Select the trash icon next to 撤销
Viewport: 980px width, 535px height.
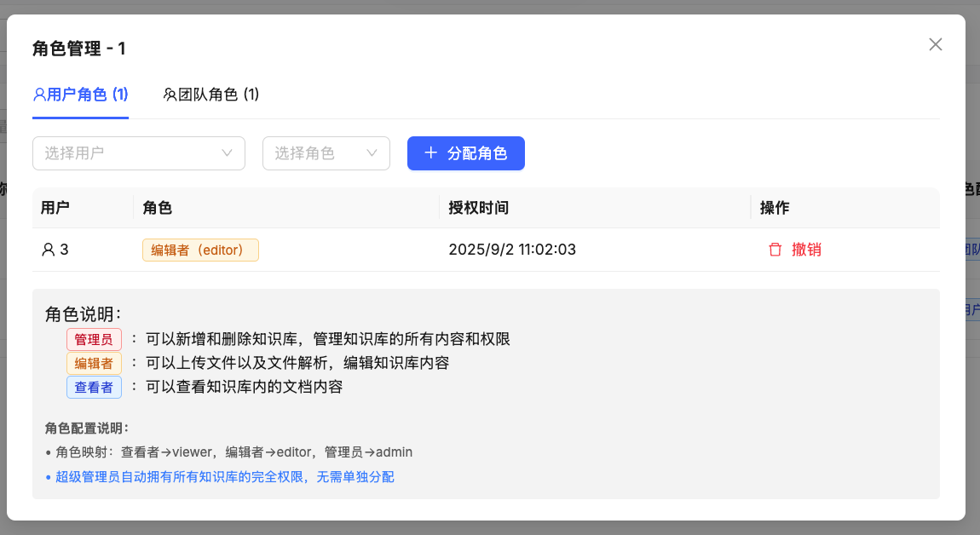click(775, 250)
